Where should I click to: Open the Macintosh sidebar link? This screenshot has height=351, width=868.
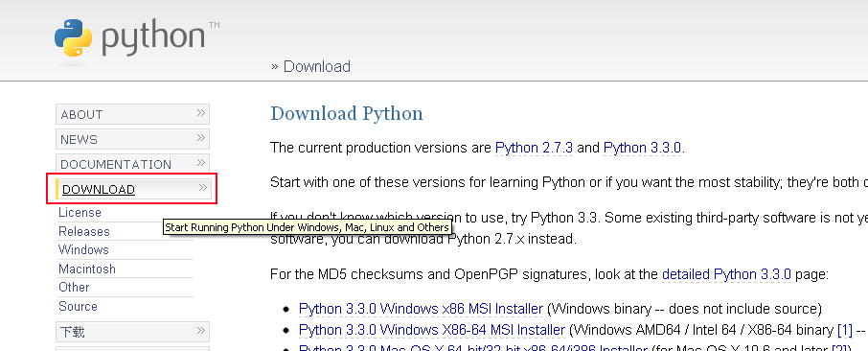[87, 269]
